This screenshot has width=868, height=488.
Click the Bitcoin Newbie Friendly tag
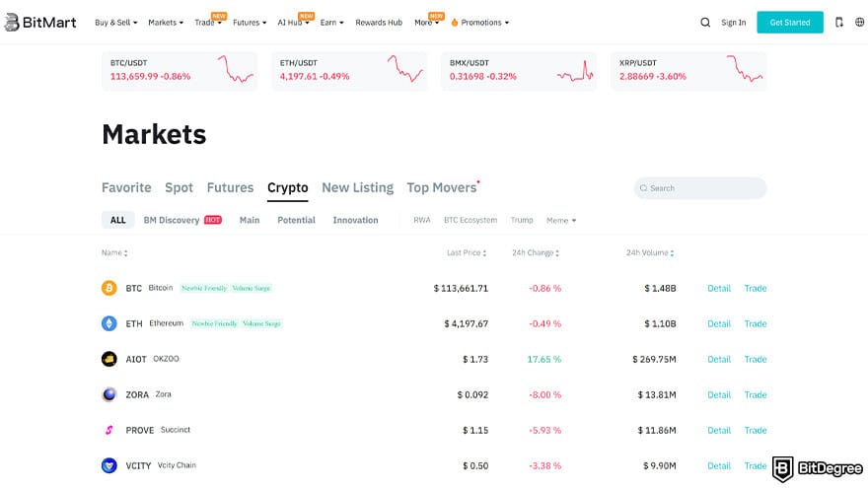coord(204,288)
